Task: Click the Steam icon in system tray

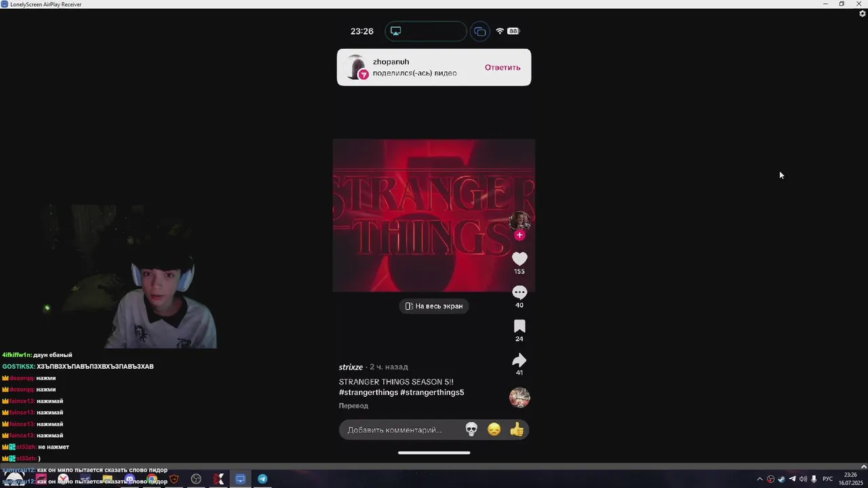Action: [781, 479]
